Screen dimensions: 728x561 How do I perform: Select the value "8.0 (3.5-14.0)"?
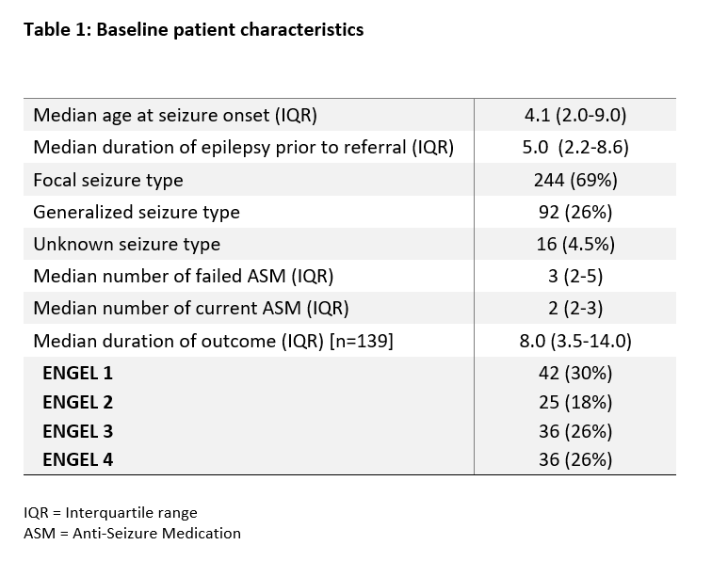click(575, 340)
